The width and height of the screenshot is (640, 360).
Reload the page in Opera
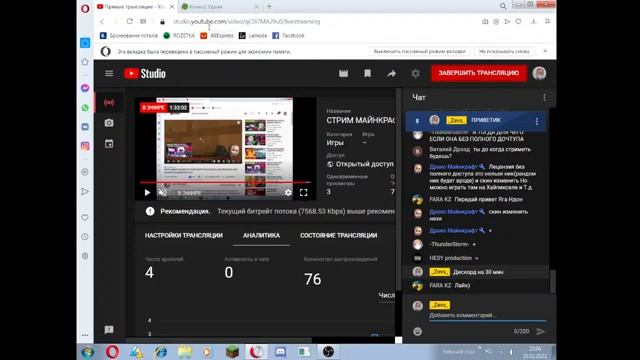pos(129,21)
